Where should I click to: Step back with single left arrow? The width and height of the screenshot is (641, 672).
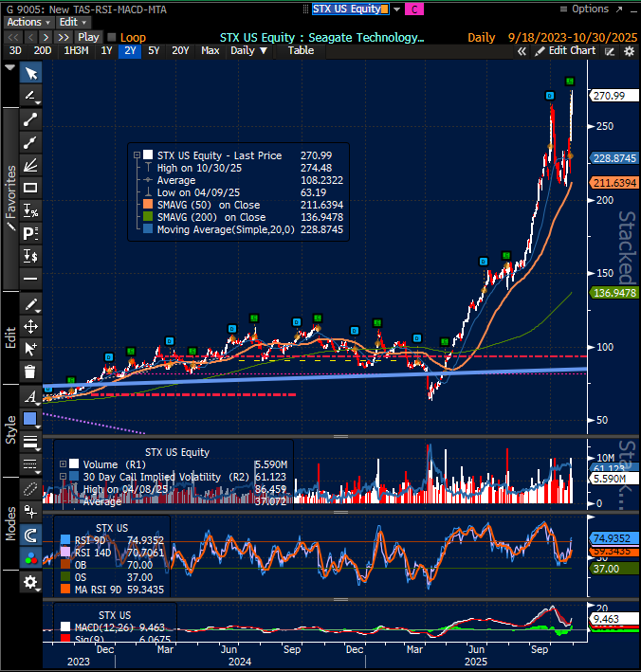[30, 37]
